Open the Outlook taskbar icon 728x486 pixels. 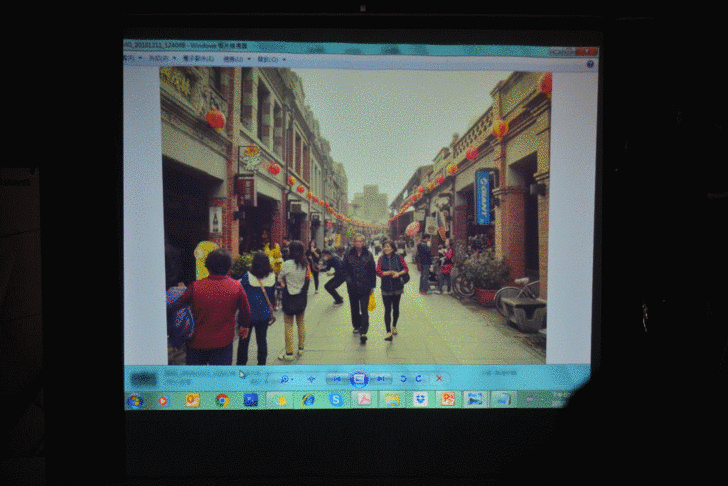click(x=192, y=400)
